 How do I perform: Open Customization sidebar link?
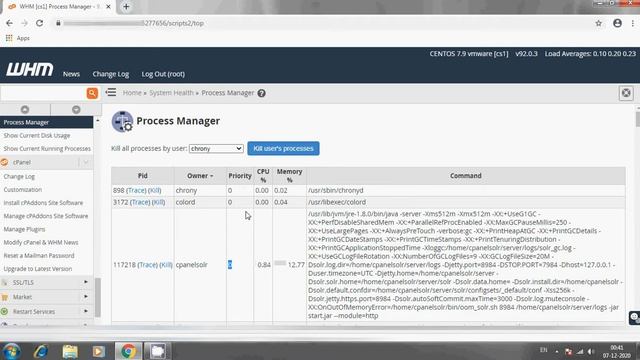(x=22, y=190)
